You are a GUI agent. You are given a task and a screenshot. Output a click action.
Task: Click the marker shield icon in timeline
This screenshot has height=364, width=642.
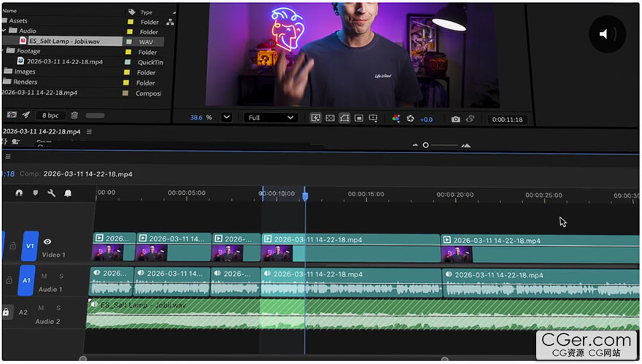pyautogui.click(x=35, y=193)
